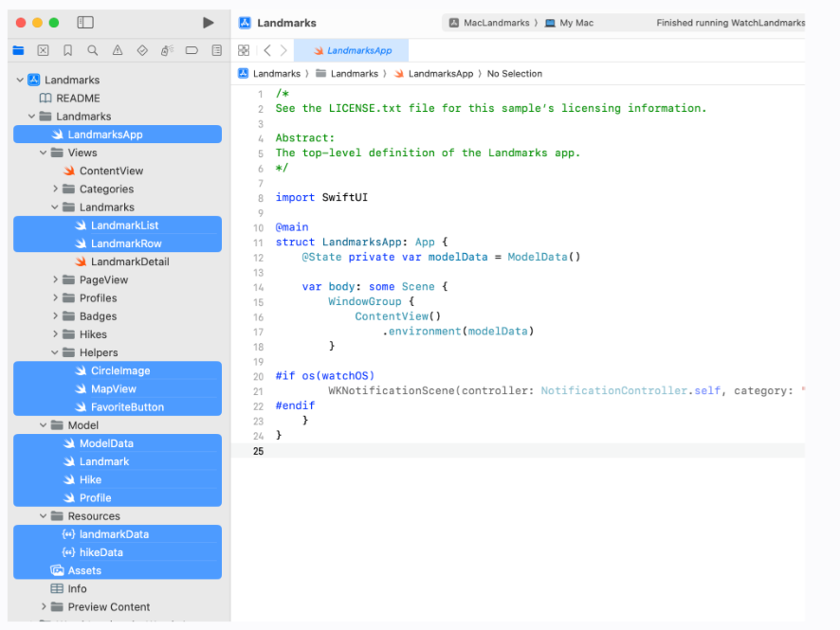Expand the Badges folder
This screenshot has height=630, width=840.
55,316
